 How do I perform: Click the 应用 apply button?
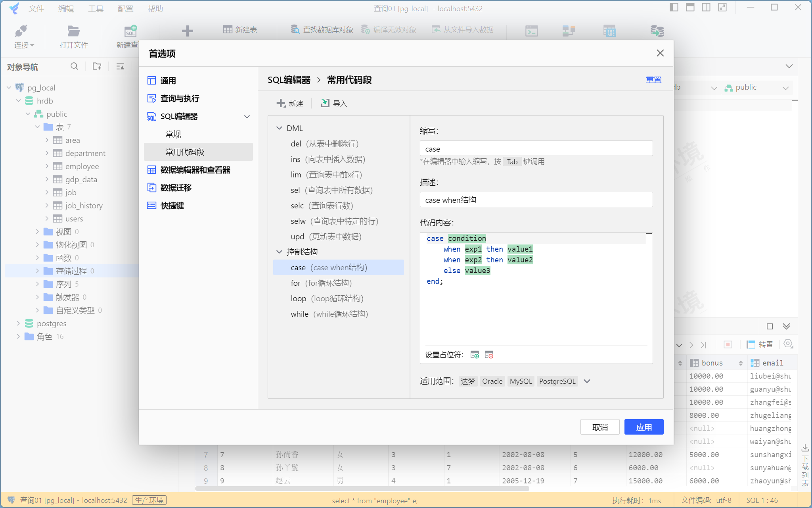pyautogui.click(x=643, y=427)
